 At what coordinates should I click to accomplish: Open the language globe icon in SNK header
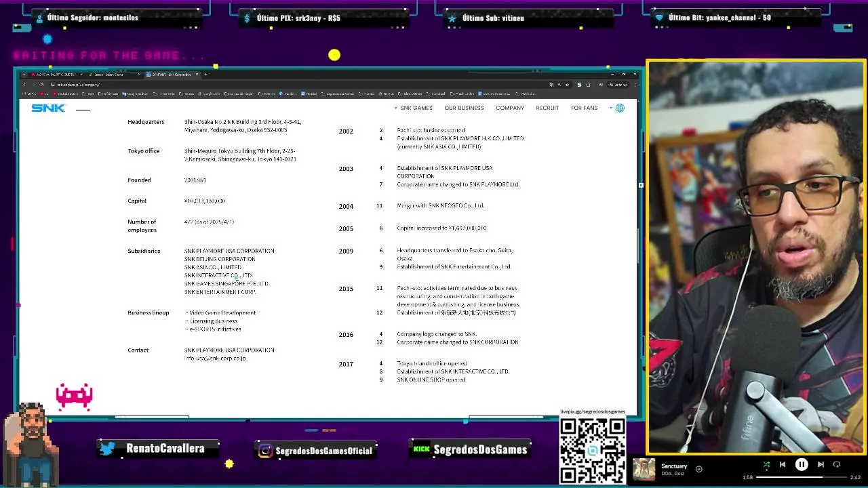click(x=620, y=108)
